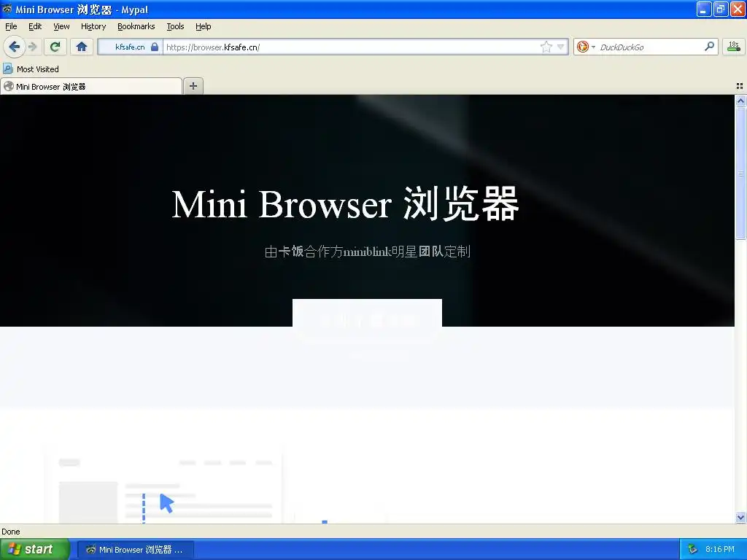This screenshot has height=560, width=747.
Task: Click the miniblink subtitle text
Action: click(368, 251)
